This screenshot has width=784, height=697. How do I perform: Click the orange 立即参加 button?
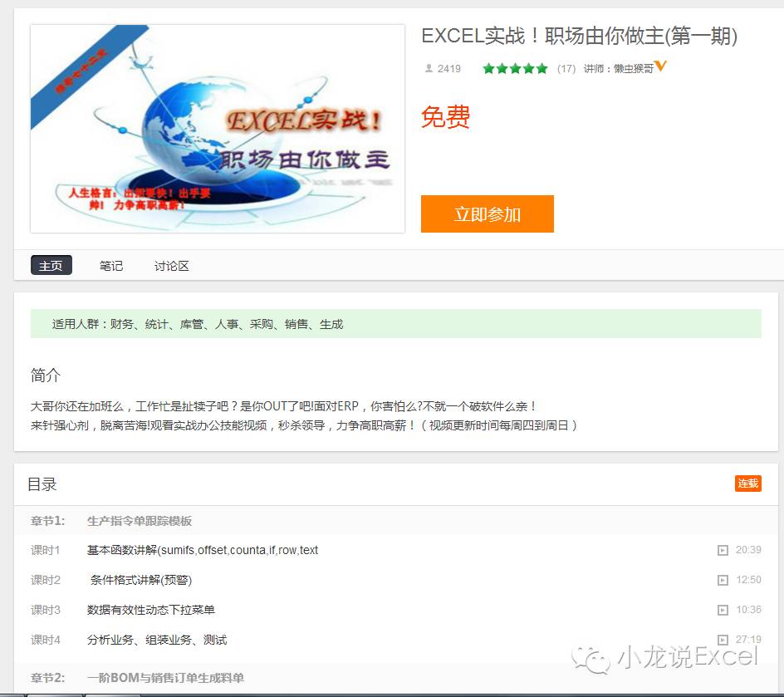click(487, 214)
